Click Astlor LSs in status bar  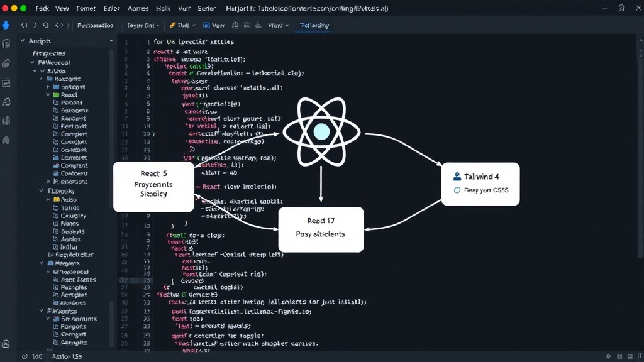click(x=67, y=357)
